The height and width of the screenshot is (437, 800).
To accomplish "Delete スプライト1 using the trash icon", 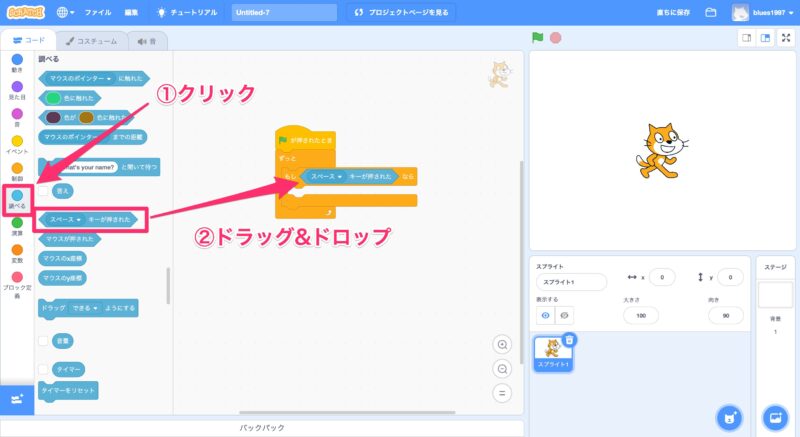I will 569,340.
